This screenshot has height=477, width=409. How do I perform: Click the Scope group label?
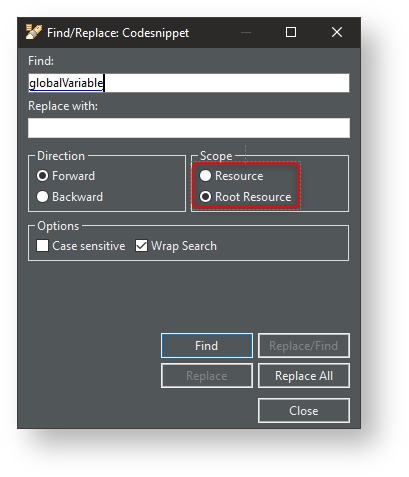(216, 156)
